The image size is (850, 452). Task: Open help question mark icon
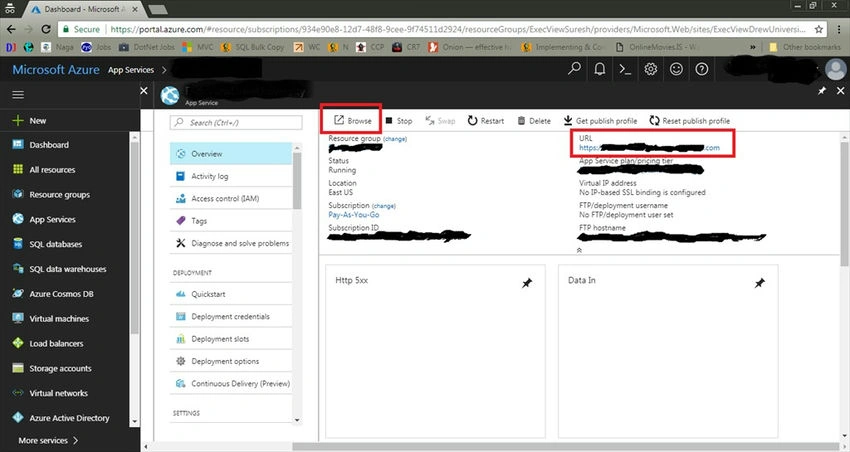(701, 69)
